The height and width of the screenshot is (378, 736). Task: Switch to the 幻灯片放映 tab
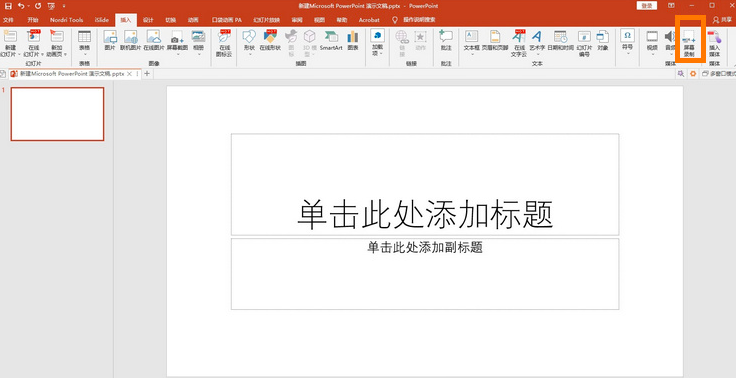pos(266,20)
